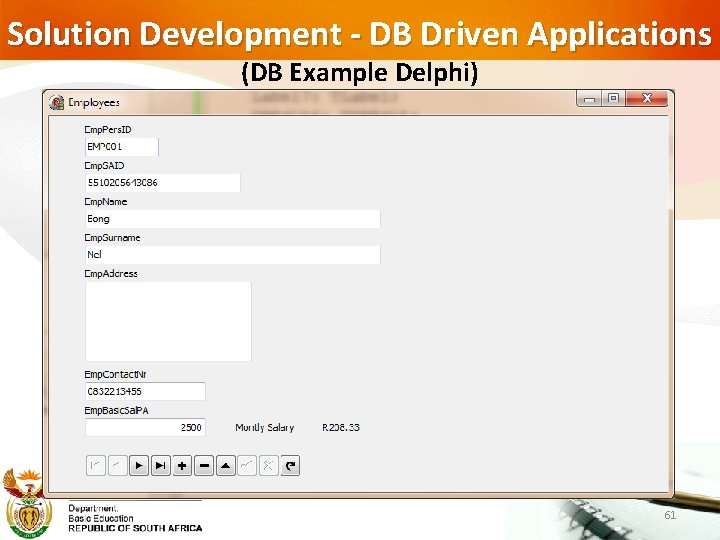
Task: Delete record with minus button
Action: coord(204,466)
